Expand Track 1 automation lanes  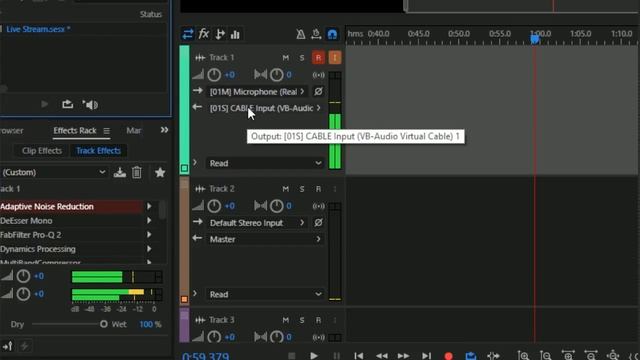click(195, 163)
